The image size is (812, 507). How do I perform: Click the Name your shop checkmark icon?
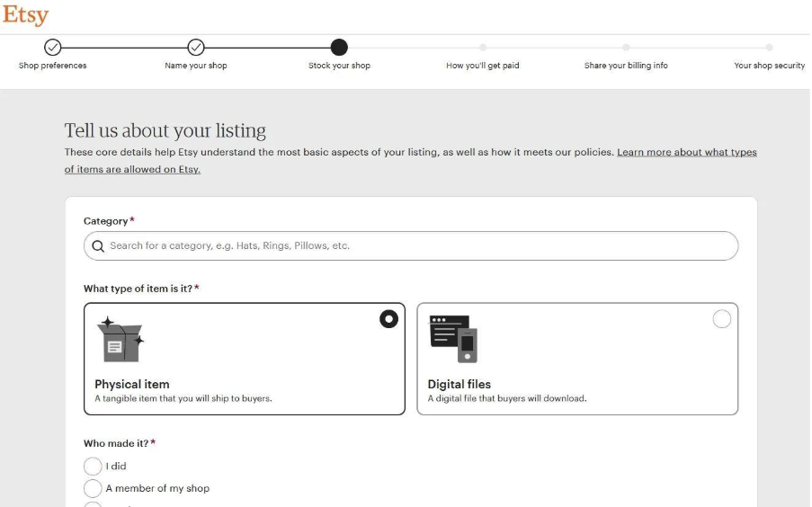[x=196, y=47]
